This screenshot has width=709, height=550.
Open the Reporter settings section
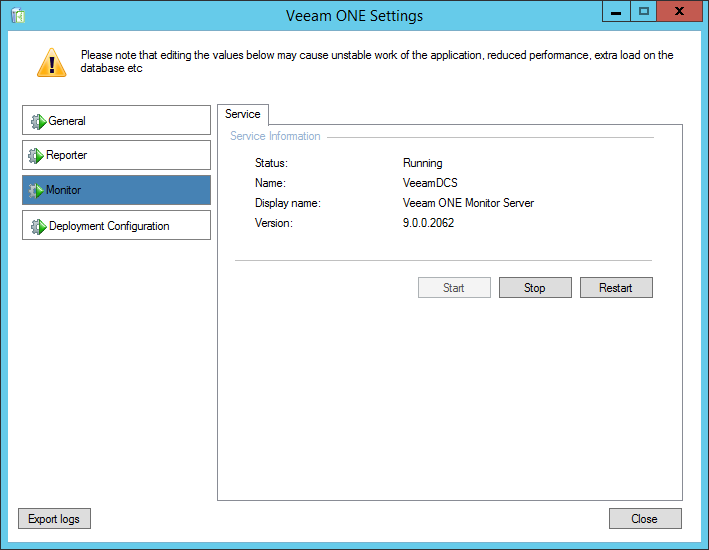(x=116, y=155)
